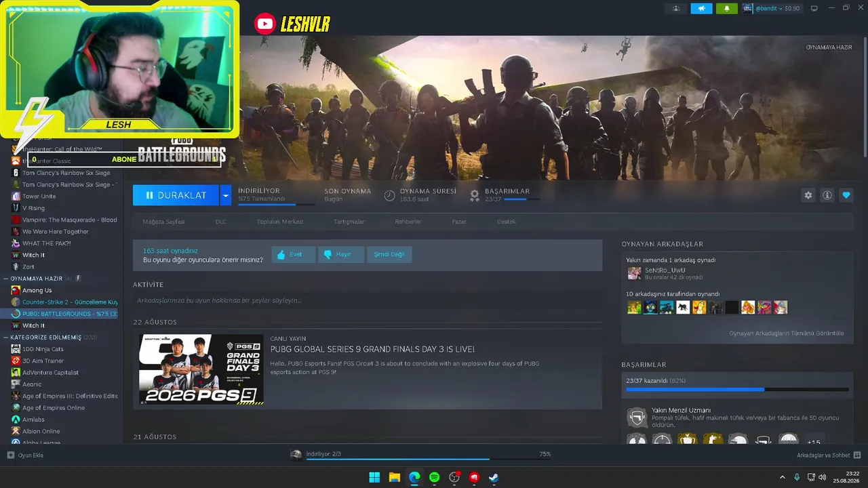Image resolution: width=868 pixels, height=488 pixels.
Task: Select PUBG: BATTLEGROUNDS in the library list
Action: coord(70,314)
